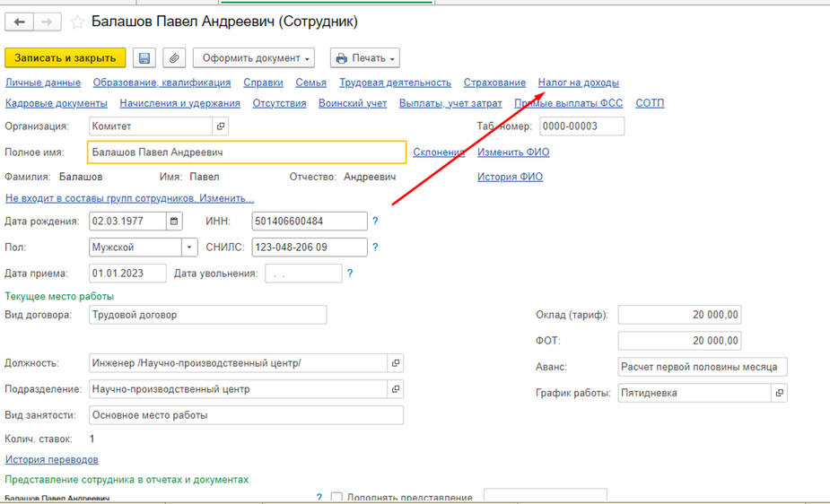Click the open icon beside Должность
830x504 pixels.
(x=396, y=363)
